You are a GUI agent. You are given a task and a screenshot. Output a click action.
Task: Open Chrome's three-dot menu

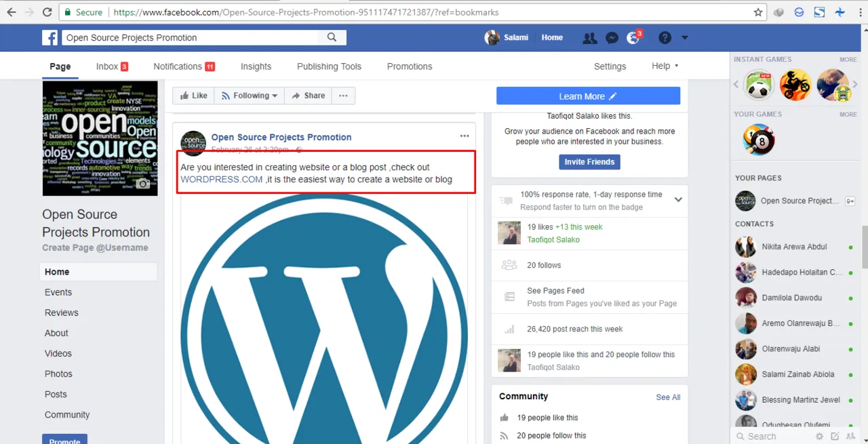pos(861,12)
